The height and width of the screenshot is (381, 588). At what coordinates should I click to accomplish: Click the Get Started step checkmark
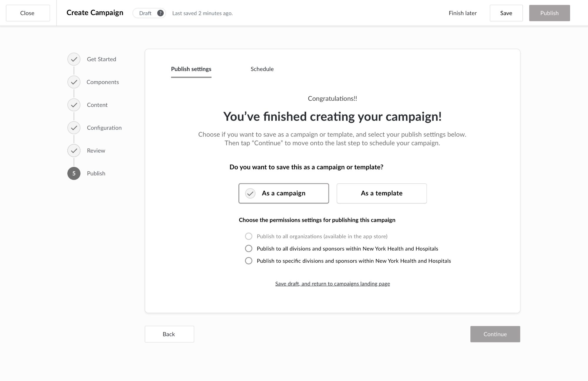[74, 59]
